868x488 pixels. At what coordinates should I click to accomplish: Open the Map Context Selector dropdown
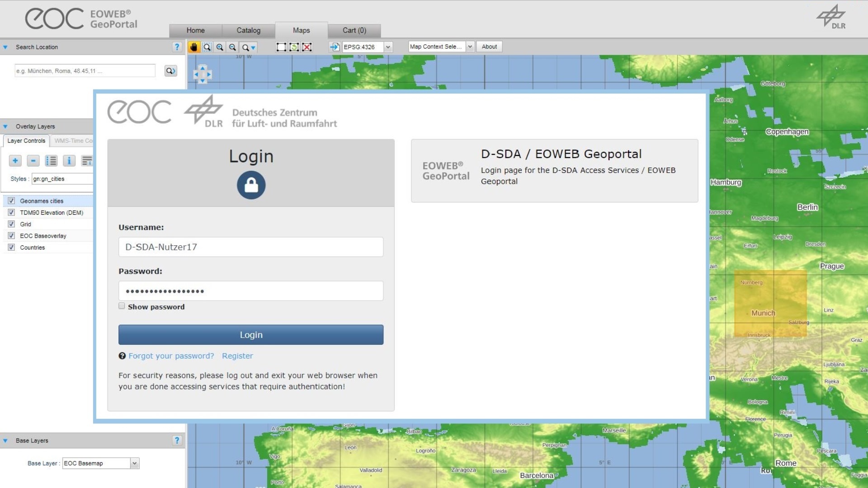[470, 47]
